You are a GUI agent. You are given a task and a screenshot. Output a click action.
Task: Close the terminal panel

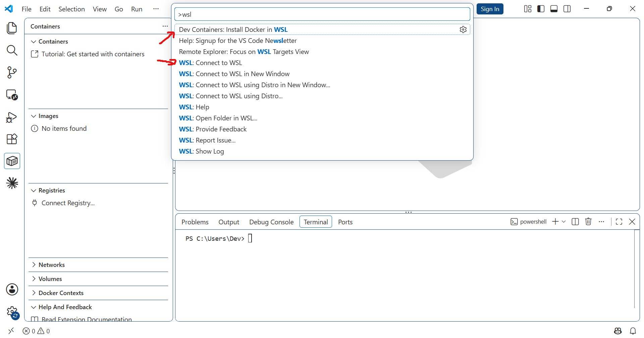click(x=632, y=222)
